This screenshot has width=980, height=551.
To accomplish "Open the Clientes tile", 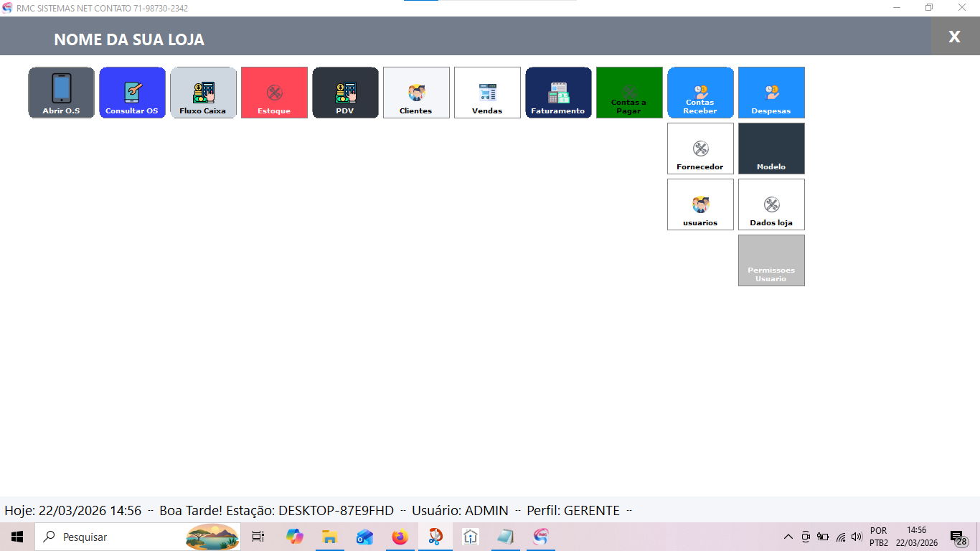I will click(416, 93).
